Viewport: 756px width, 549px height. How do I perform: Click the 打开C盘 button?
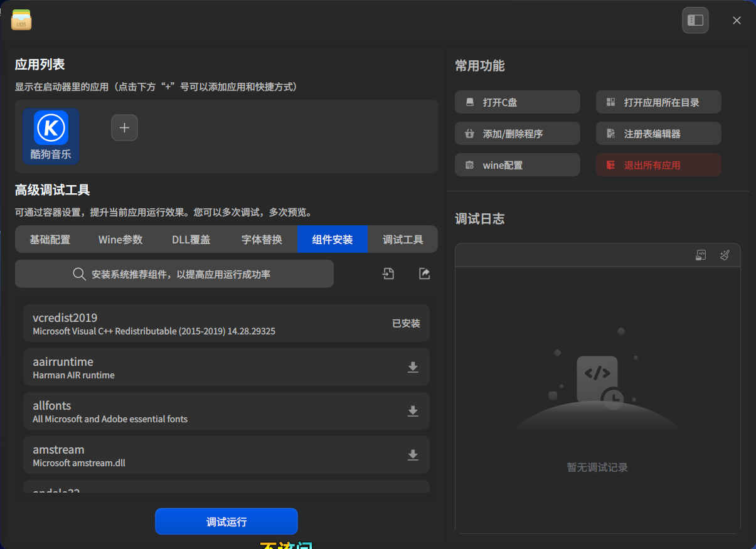pos(518,102)
